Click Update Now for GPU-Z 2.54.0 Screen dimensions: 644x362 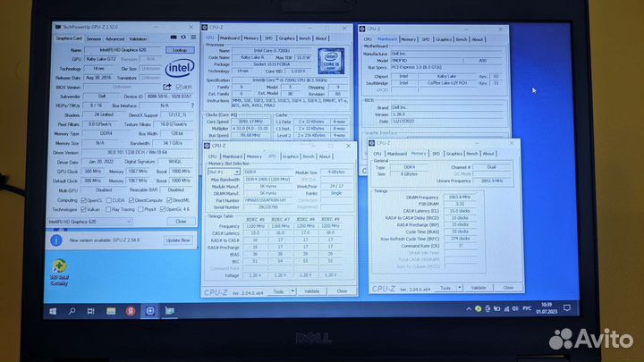point(178,240)
